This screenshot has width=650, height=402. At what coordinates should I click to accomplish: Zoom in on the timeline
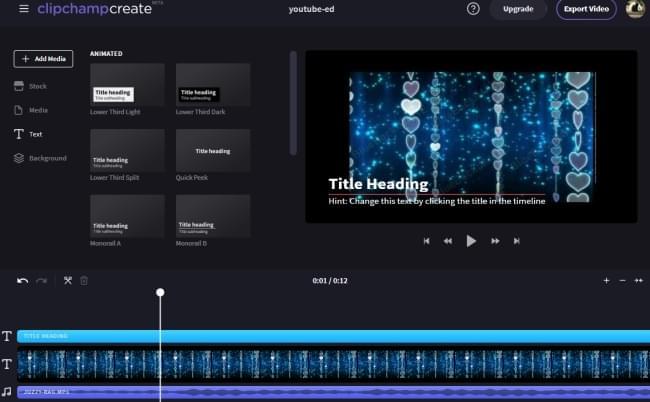(606, 281)
